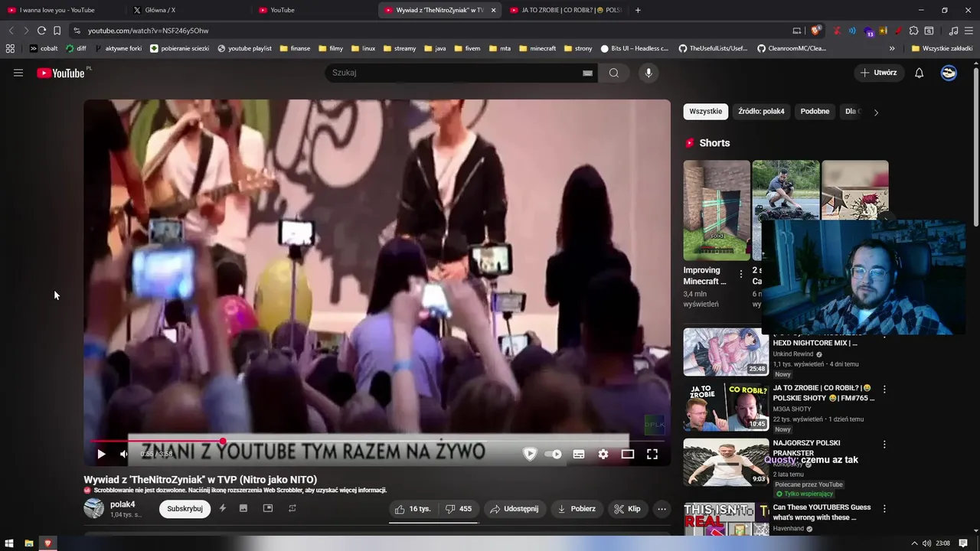Open a new browser tab
Image resolution: width=980 pixels, height=551 pixels.
(638, 10)
